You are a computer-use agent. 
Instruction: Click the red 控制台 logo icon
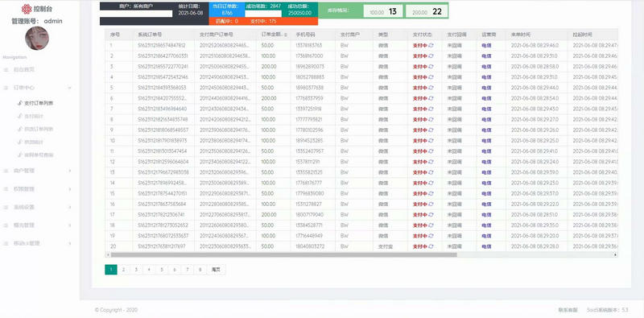(x=27, y=9)
